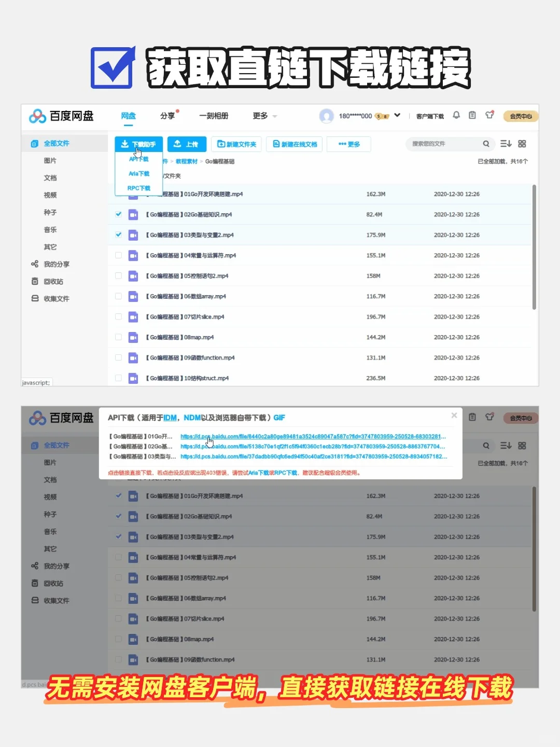The width and height of the screenshot is (560, 747).
Task: Click video icon of 10结构struct.mp4, top screenshot
Action: click(133, 378)
